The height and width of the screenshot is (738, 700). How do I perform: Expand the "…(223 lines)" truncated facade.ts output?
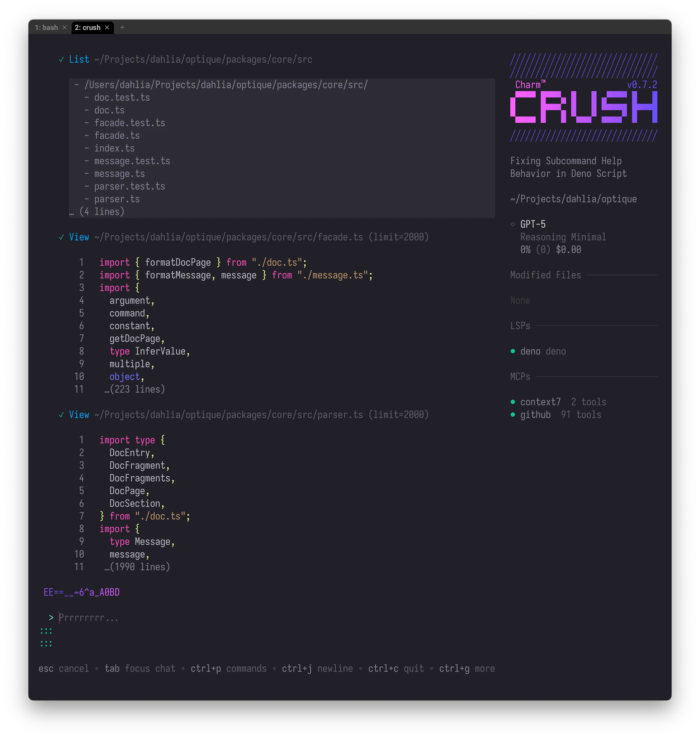(135, 390)
